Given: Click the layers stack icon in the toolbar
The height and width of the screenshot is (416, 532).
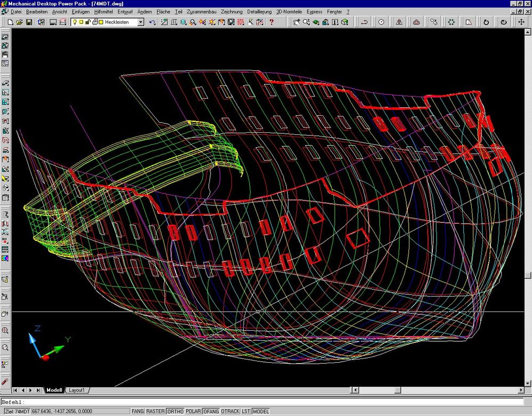Looking at the screenshot, I should (x=63, y=22).
